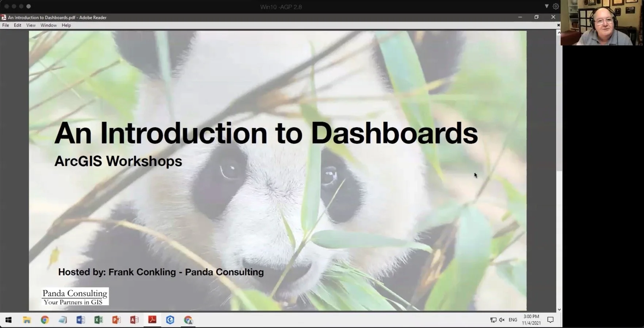Open the Help menu
The width and height of the screenshot is (644, 328).
click(66, 25)
